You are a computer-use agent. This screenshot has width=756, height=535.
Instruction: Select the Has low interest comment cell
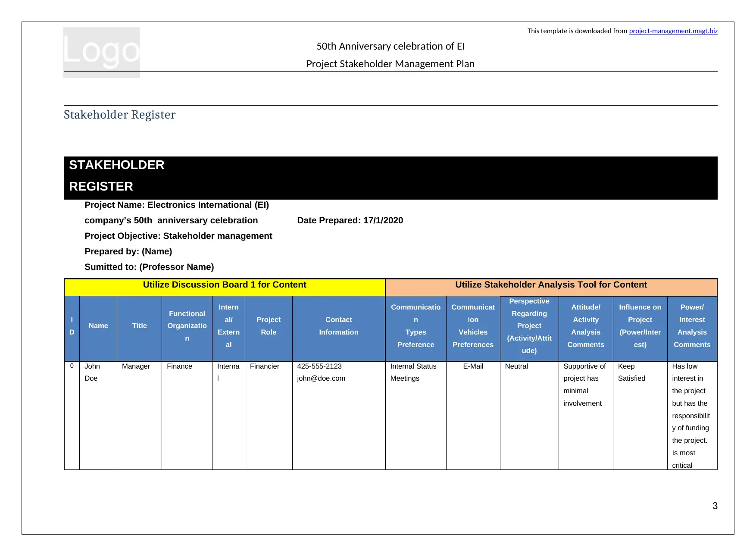(x=692, y=415)
